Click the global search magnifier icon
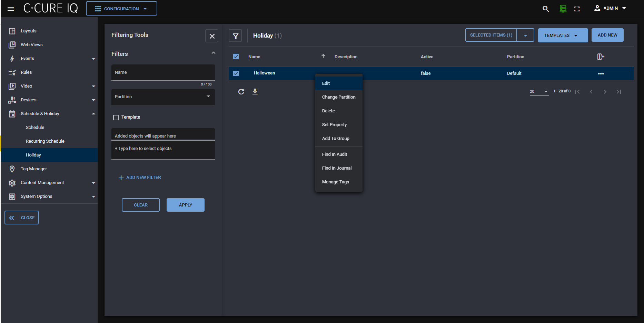The image size is (644, 323). click(x=545, y=9)
